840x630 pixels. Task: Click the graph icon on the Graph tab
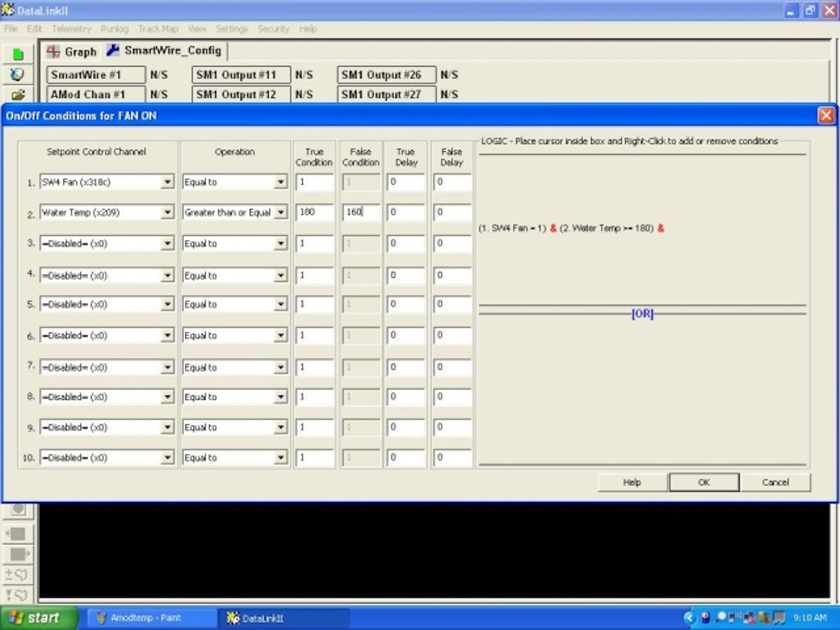click(52, 50)
